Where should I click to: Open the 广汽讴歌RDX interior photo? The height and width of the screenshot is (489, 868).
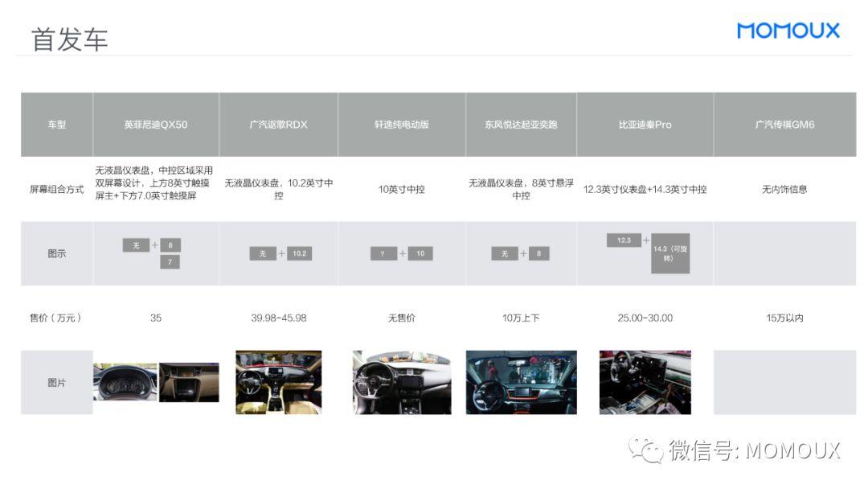pyautogui.click(x=278, y=382)
